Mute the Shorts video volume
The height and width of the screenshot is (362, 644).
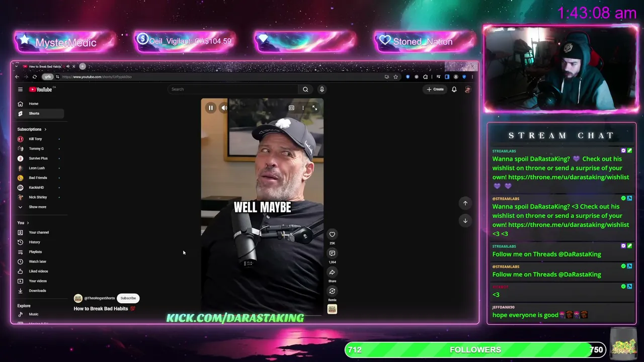click(x=224, y=108)
